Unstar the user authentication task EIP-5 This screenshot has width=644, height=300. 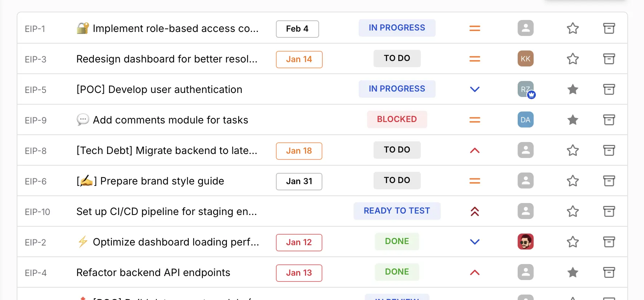point(572,89)
